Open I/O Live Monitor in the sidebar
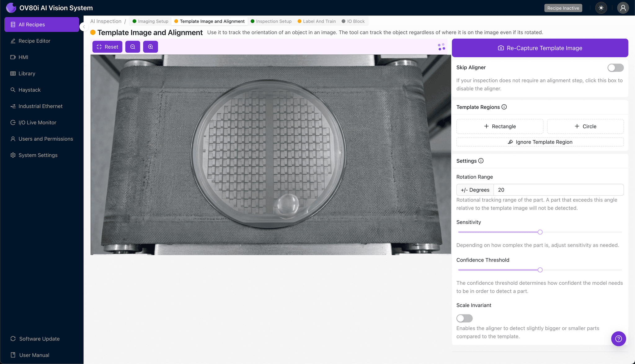 tap(42, 122)
